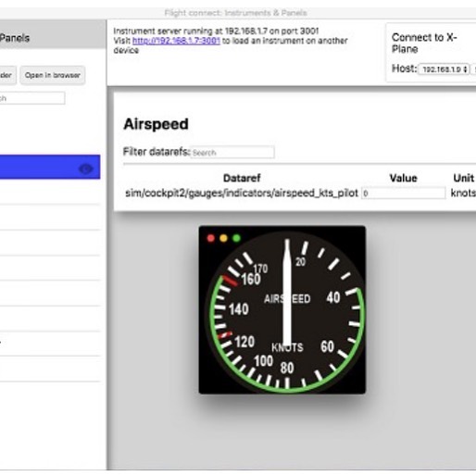Click the airspeed gauge needle
The width and height of the screenshot is (476, 476).
click(x=287, y=292)
